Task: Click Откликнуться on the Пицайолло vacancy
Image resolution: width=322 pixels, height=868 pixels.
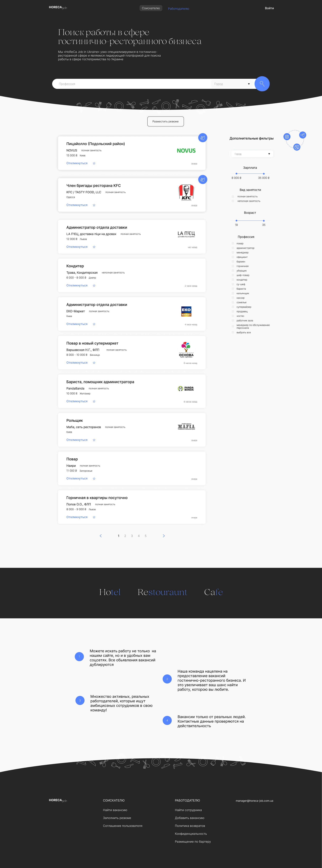Action: (x=77, y=163)
